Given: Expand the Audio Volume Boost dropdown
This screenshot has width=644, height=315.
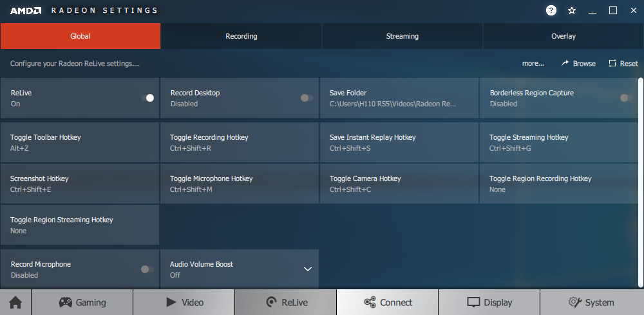Looking at the screenshot, I should [x=308, y=269].
